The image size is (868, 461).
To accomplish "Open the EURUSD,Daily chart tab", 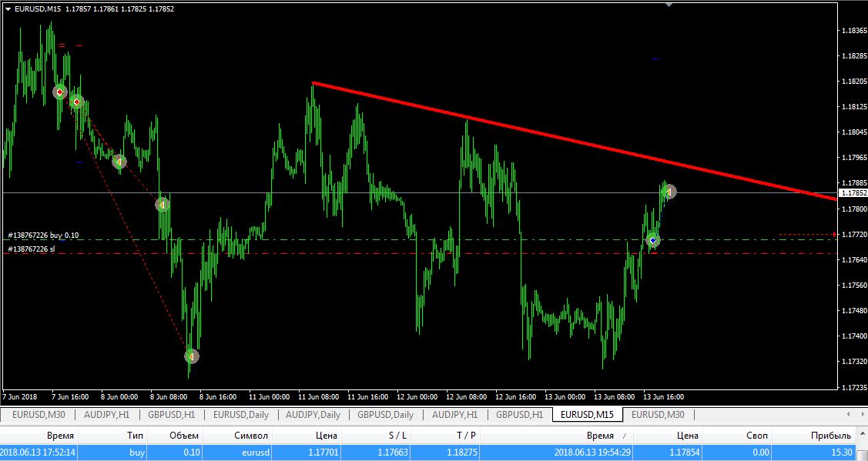I will tap(241, 415).
